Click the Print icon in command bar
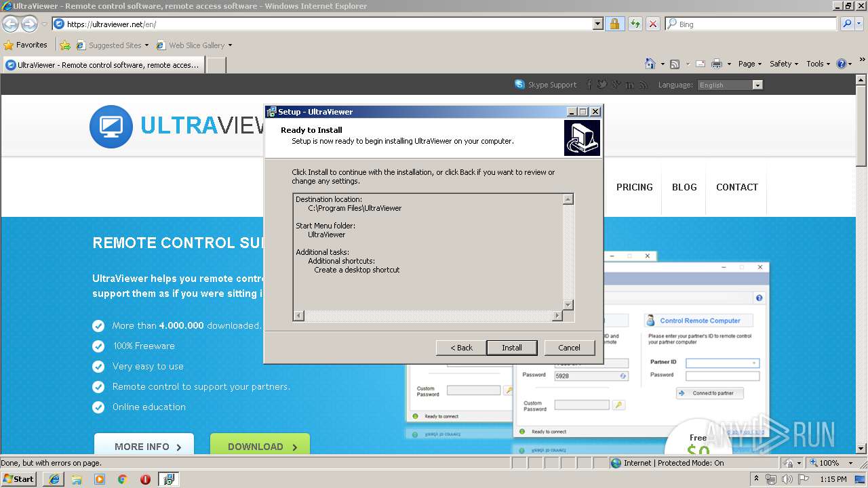Screen dimensions: 868x488 [716, 64]
